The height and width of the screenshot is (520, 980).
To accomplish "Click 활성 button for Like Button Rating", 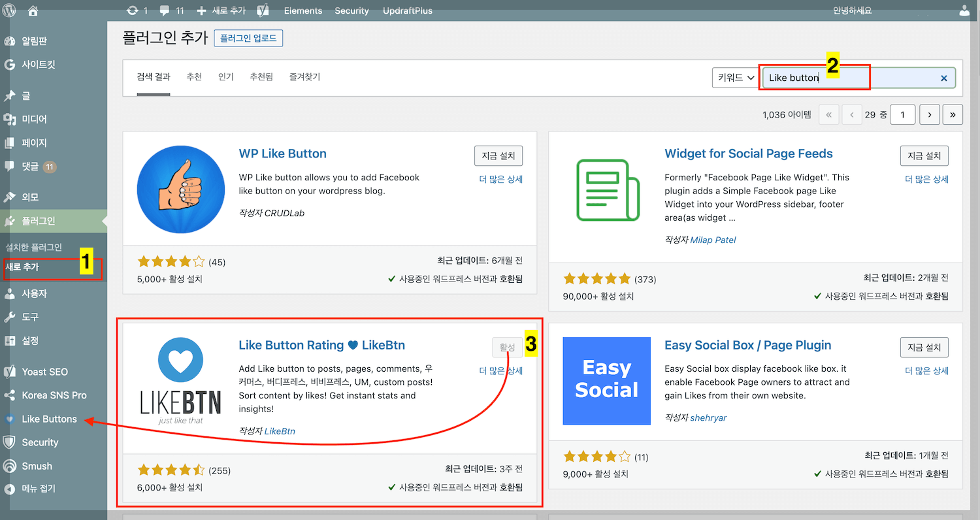I will (x=508, y=348).
